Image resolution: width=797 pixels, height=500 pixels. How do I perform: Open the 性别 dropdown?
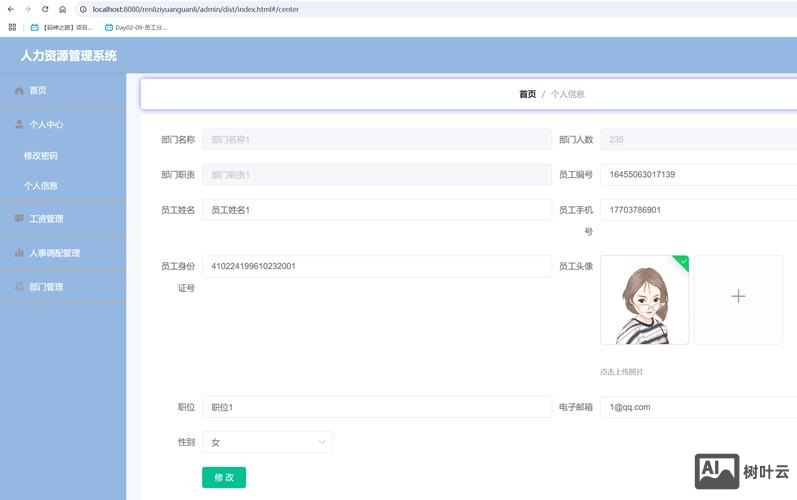(x=267, y=442)
